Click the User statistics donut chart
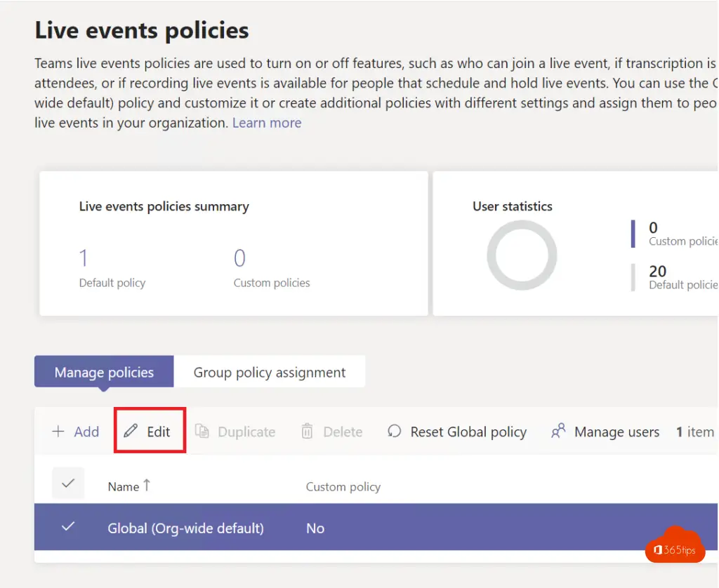The image size is (719, 588). pyautogui.click(x=522, y=255)
